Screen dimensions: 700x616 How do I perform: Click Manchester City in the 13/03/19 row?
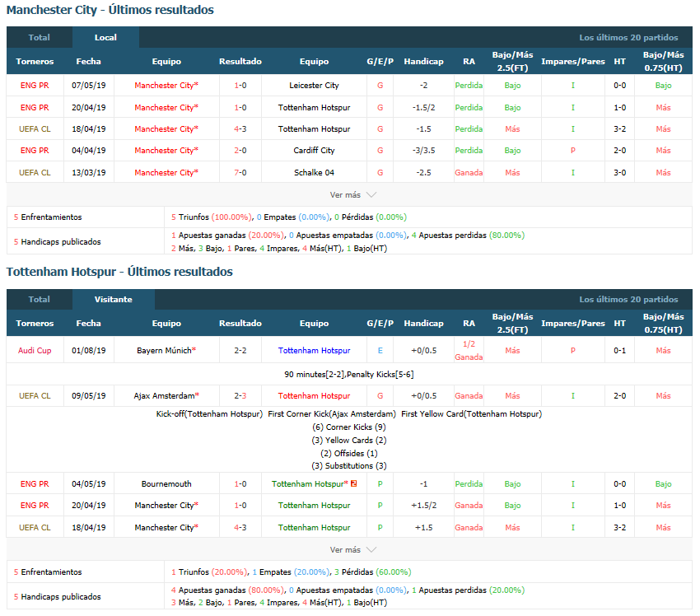point(166,173)
